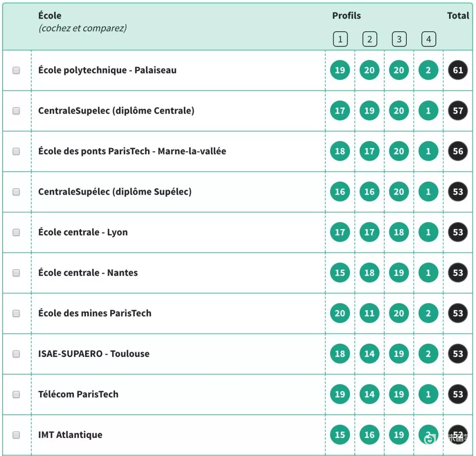Check the École centrale - Nantes checkbox

[x=16, y=273]
